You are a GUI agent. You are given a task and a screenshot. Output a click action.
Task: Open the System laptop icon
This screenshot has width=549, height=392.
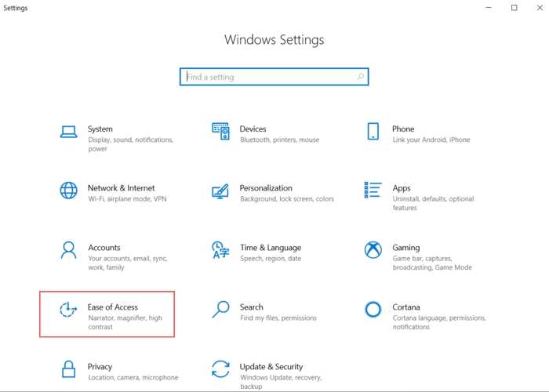[x=69, y=132]
